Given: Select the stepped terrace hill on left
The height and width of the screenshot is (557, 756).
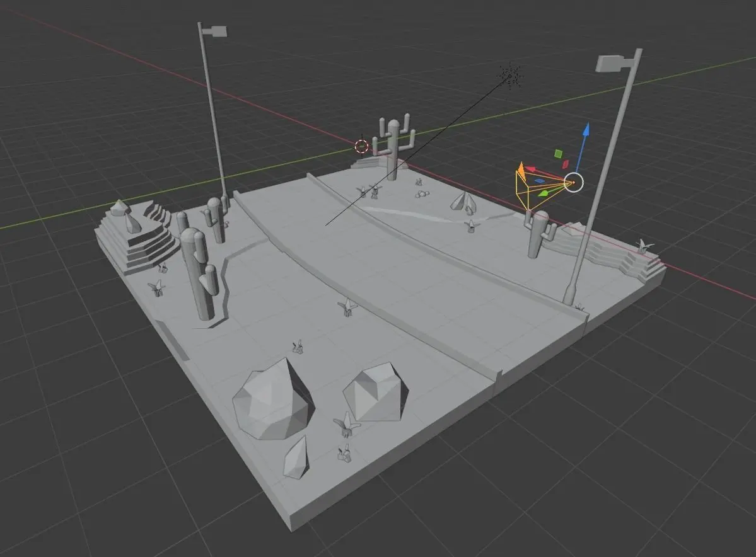Looking at the screenshot, I should 137,236.
